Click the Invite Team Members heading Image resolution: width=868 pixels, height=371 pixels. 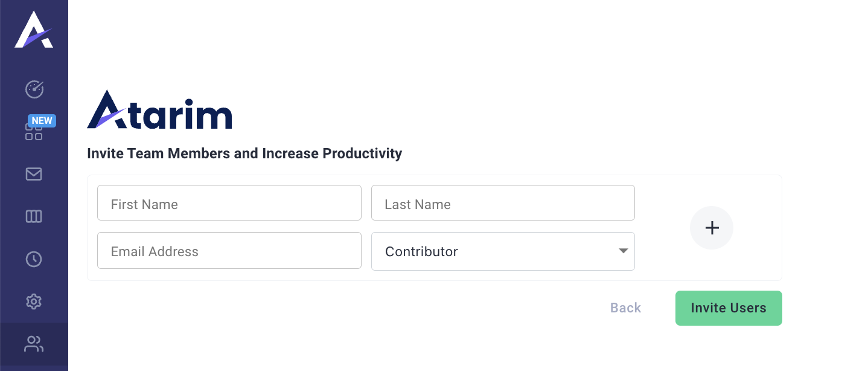coord(244,153)
